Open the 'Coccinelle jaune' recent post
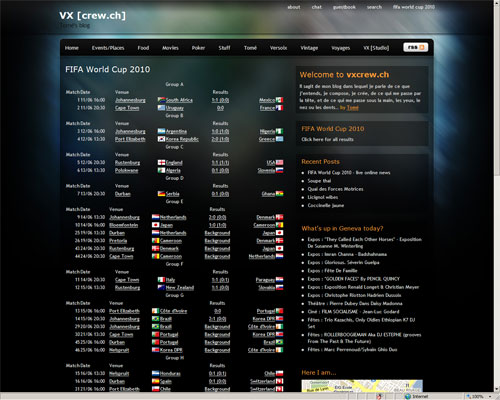The width and height of the screenshot is (500, 400). [326, 206]
